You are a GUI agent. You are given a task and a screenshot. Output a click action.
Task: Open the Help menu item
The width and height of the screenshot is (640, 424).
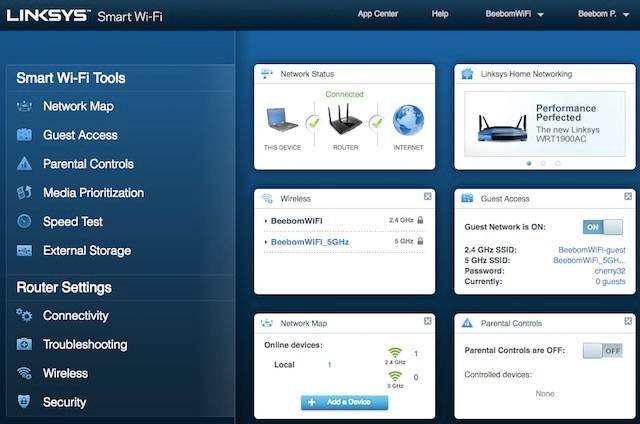440,15
